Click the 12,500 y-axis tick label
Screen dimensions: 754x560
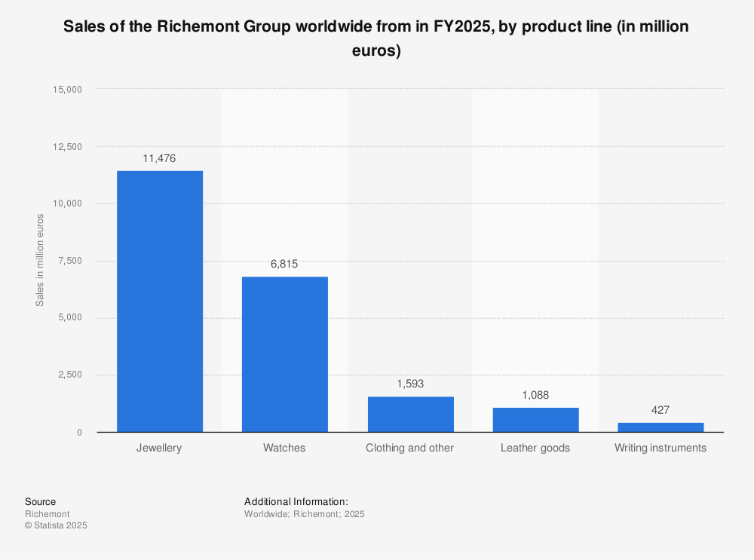(67, 147)
